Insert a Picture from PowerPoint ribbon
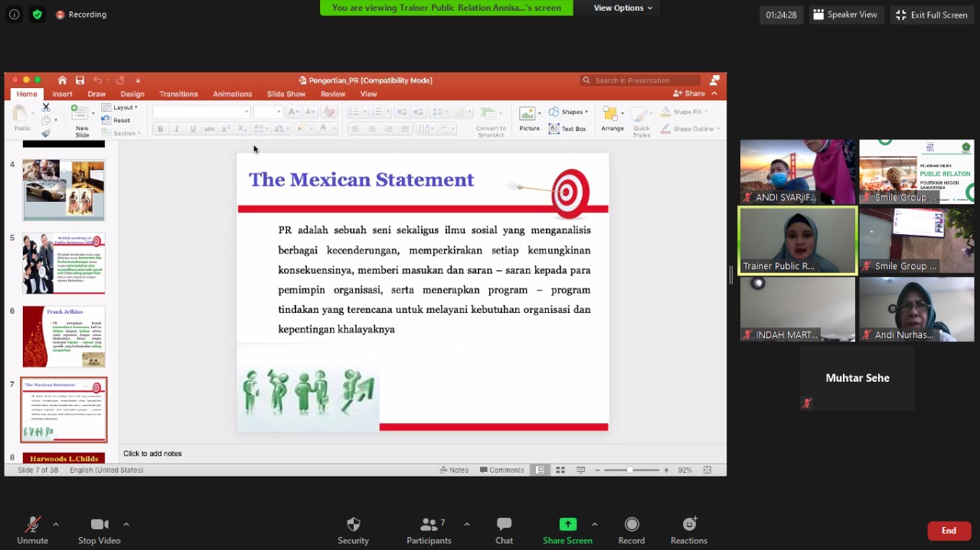This screenshot has height=550, width=980. (x=528, y=118)
